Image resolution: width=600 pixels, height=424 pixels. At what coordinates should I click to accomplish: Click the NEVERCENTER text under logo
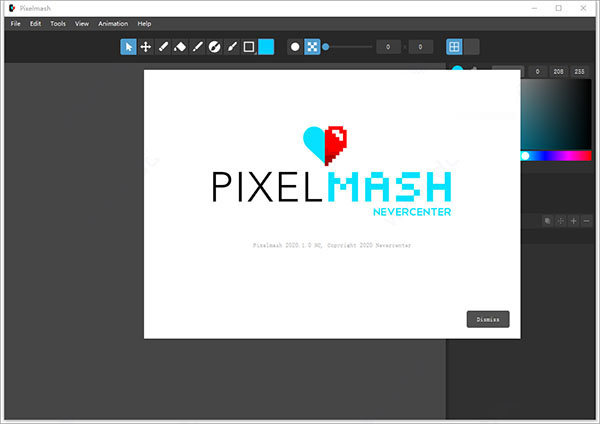point(412,212)
